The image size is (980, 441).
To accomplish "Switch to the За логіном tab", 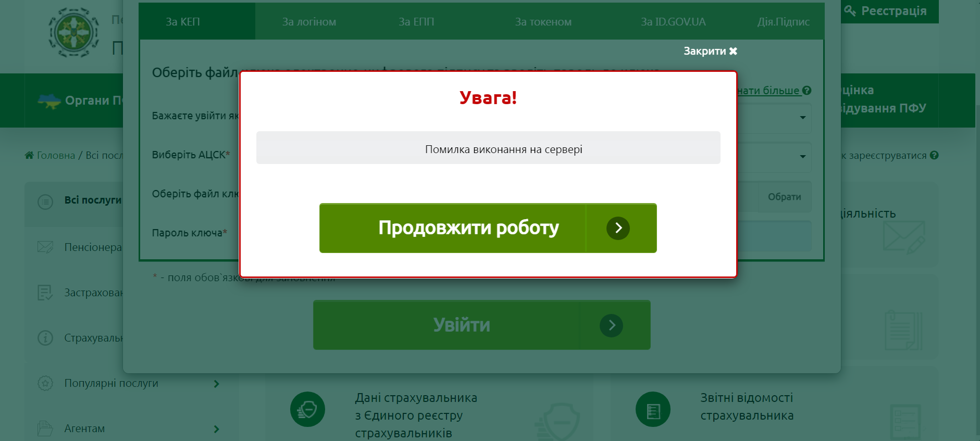I will click(309, 22).
